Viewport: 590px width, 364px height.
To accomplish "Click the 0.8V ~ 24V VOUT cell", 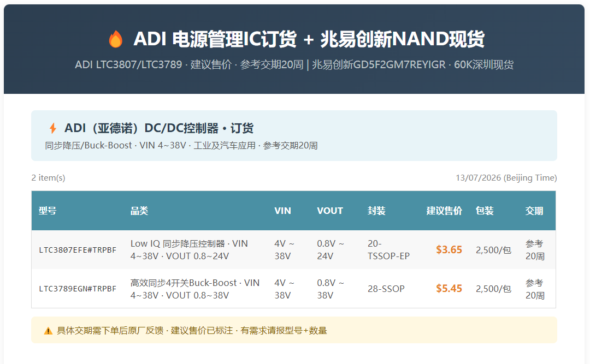I will tap(331, 250).
